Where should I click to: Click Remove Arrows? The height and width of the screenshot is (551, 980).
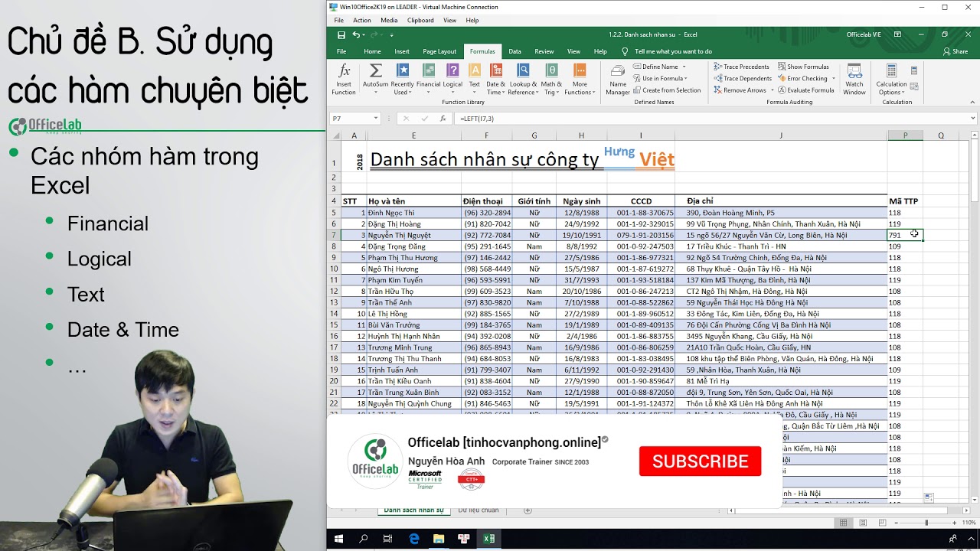(x=740, y=90)
